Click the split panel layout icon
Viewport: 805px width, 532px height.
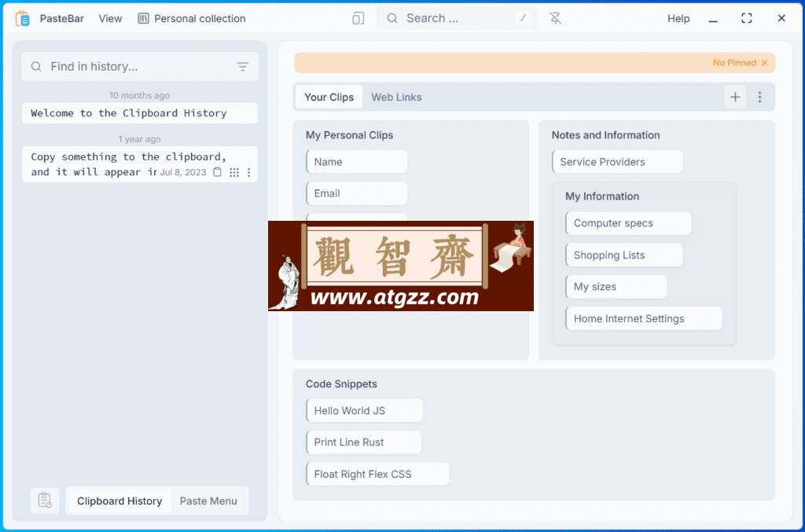point(358,19)
